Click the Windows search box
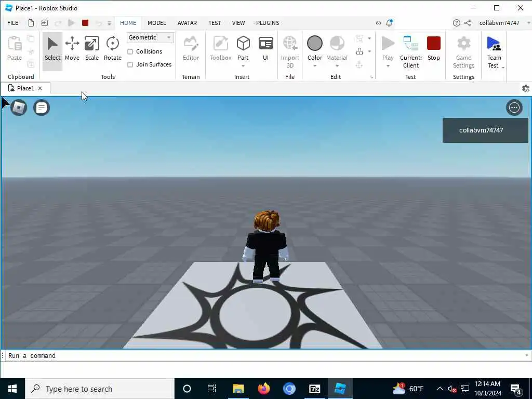The height and width of the screenshot is (399, 532). coord(100,389)
